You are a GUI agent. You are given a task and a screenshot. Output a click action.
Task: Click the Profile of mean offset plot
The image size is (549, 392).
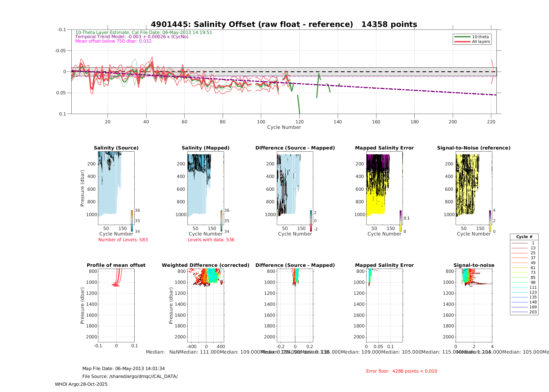116,305
